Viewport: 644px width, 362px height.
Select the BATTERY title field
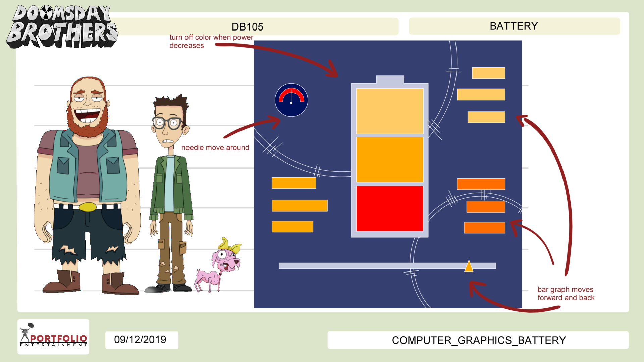[514, 26]
